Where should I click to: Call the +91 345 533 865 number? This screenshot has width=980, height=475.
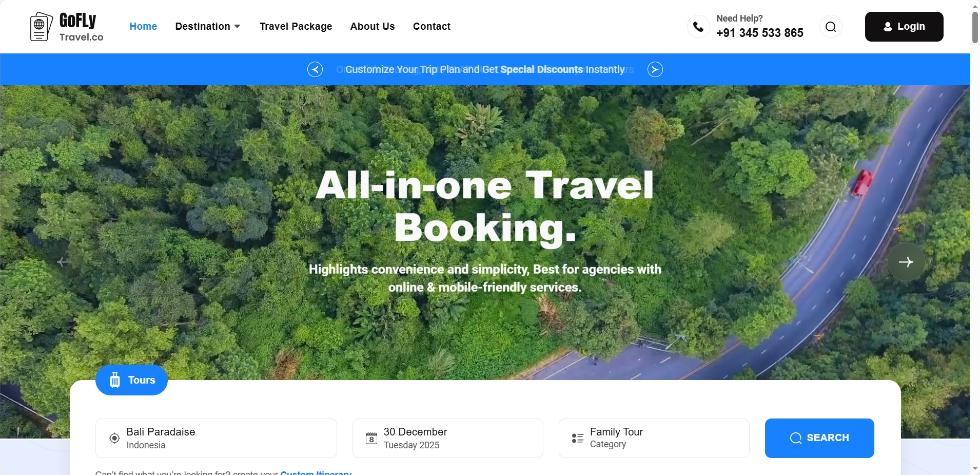[x=760, y=33]
